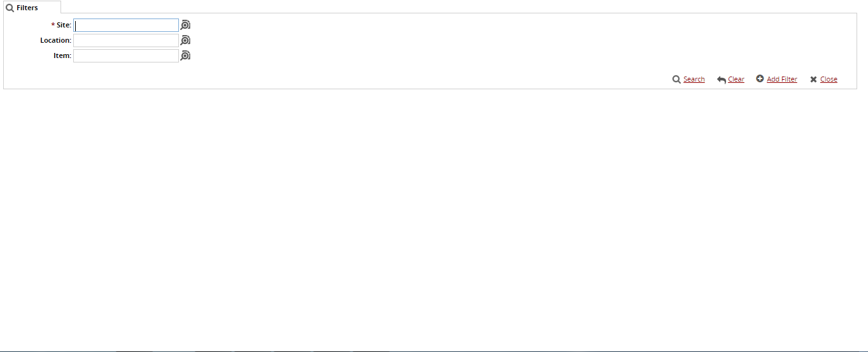Image resolution: width=868 pixels, height=352 pixels.
Task: Click the Add Filter link
Action: [x=781, y=80]
